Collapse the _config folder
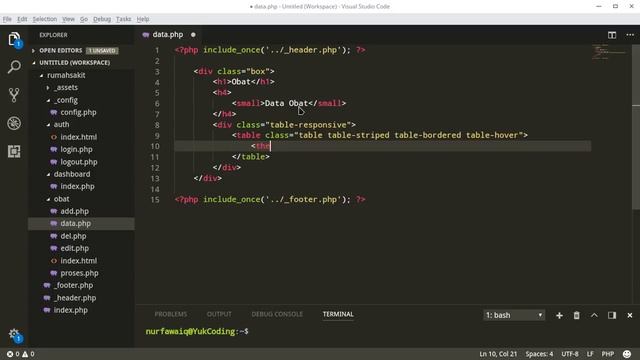 [x=48, y=100]
